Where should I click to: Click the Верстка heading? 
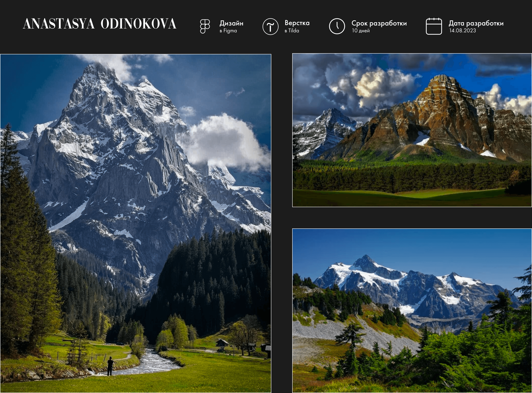297,23
